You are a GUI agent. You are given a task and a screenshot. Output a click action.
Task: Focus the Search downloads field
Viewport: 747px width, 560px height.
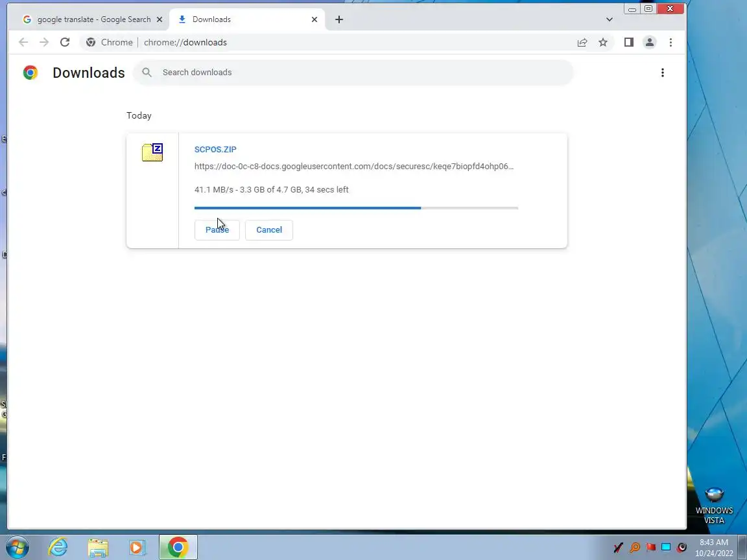coord(353,73)
